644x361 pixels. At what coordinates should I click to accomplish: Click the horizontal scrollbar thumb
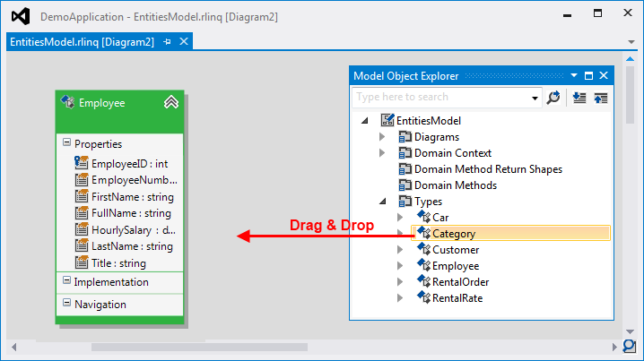tap(199, 347)
